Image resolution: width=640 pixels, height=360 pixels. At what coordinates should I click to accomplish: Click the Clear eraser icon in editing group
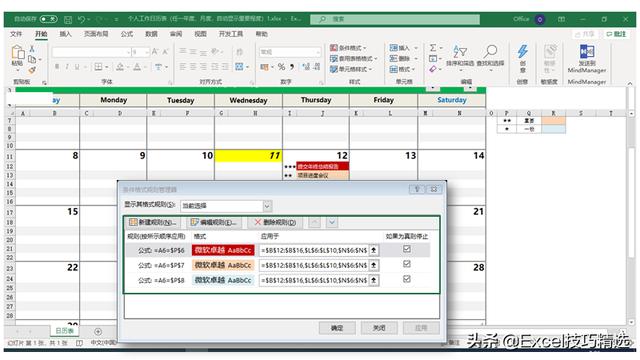click(x=433, y=69)
